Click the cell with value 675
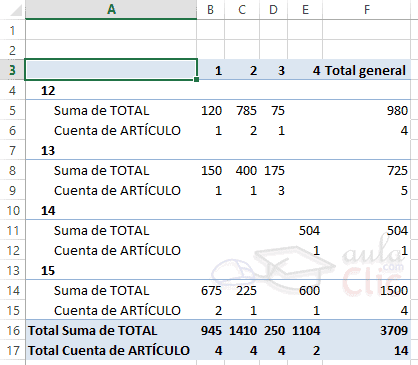This screenshot has width=418, height=365. [x=211, y=291]
